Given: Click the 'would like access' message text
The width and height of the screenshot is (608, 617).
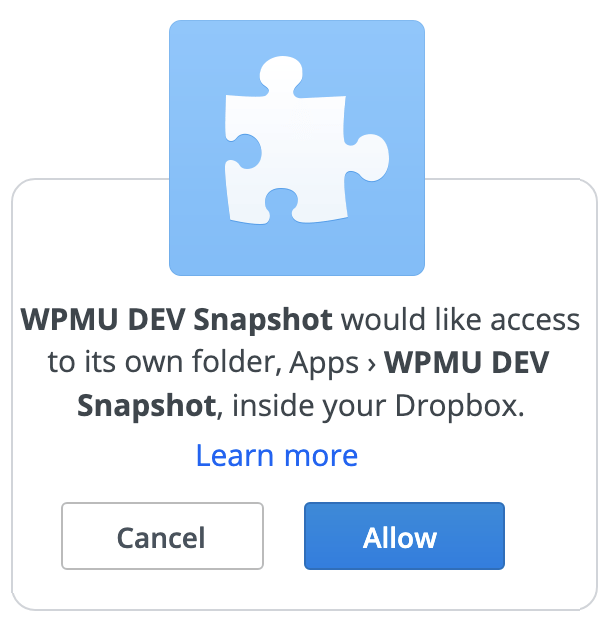Looking at the screenshot, I should 460,320.
